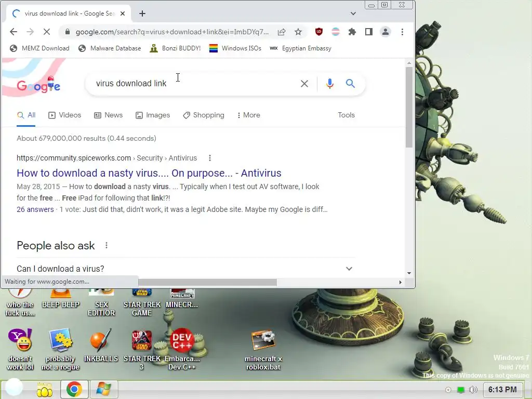Click the vertical scrollbar up arrow
The image size is (532, 399).
(409, 63)
